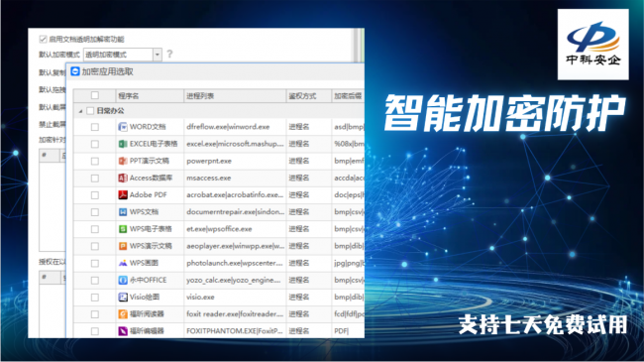Click the FOXITPHANTOM.EXE process cell
644x362 pixels.
pos(235,331)
